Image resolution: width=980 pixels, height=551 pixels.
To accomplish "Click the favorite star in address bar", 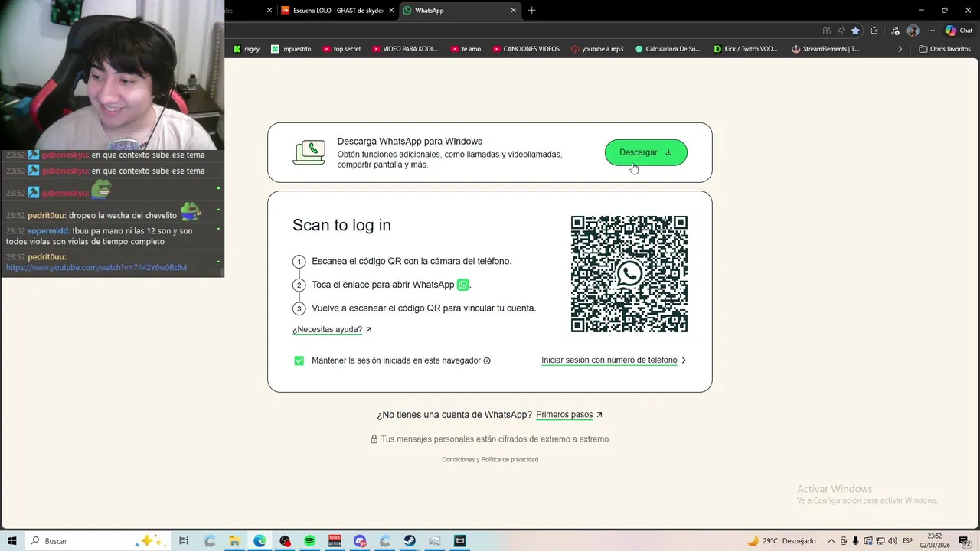I will click(x=855, y=31).
